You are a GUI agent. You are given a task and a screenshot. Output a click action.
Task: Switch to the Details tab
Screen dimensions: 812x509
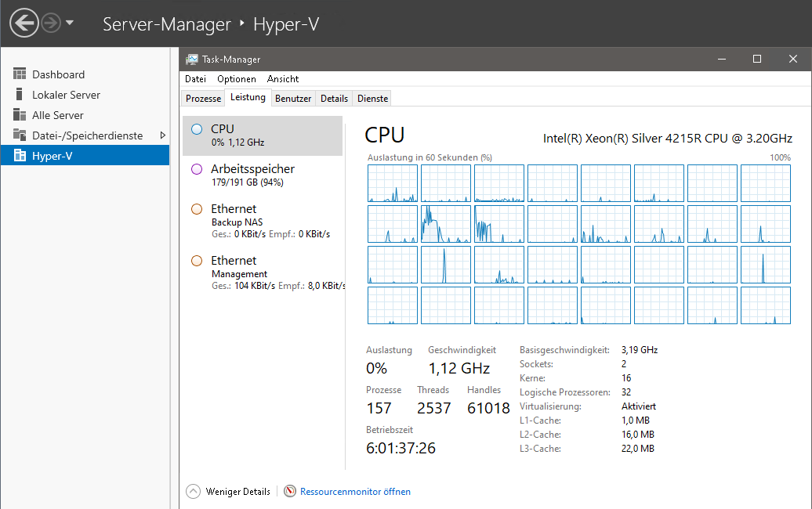coord(334,99)
